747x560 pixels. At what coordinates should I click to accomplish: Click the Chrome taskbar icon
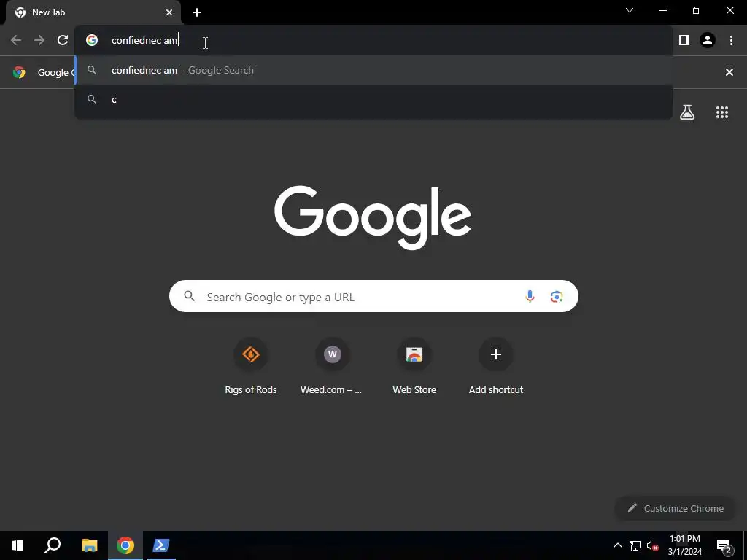click(x=125, y=545)
